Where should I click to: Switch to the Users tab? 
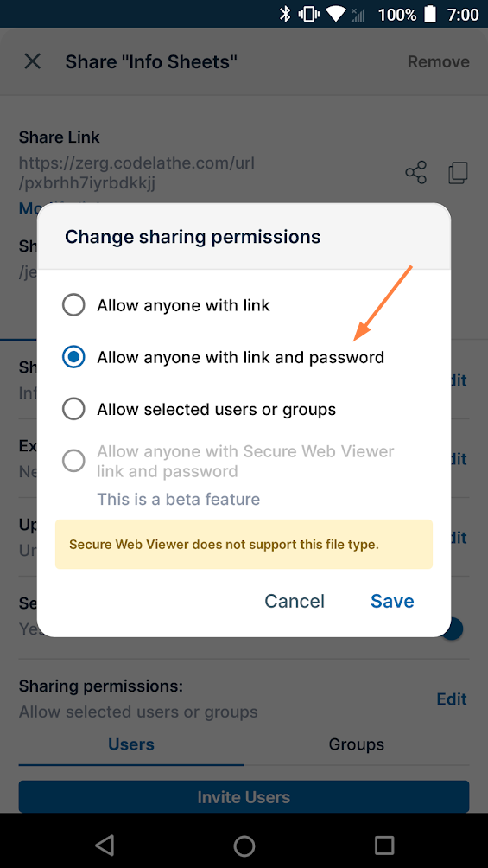point(131,744)
